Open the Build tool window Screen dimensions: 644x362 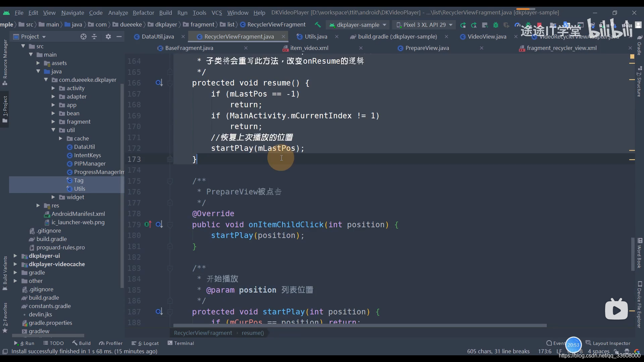82,343
